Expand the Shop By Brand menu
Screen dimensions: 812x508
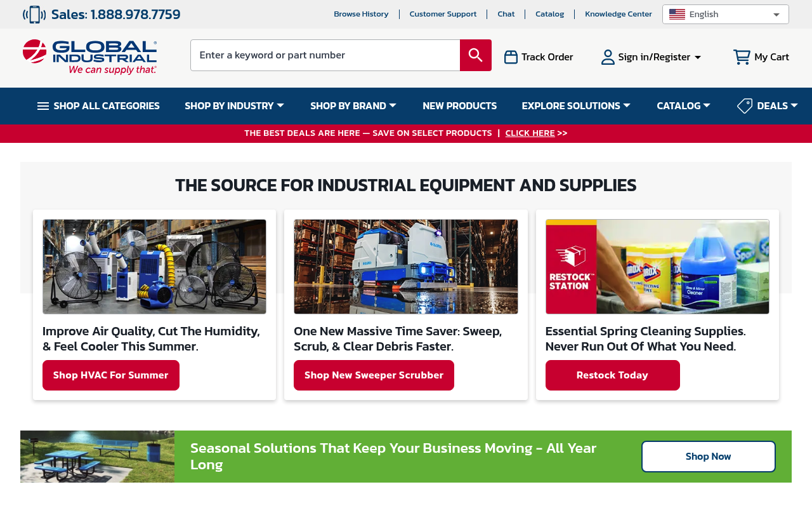[x=353, y=106]
